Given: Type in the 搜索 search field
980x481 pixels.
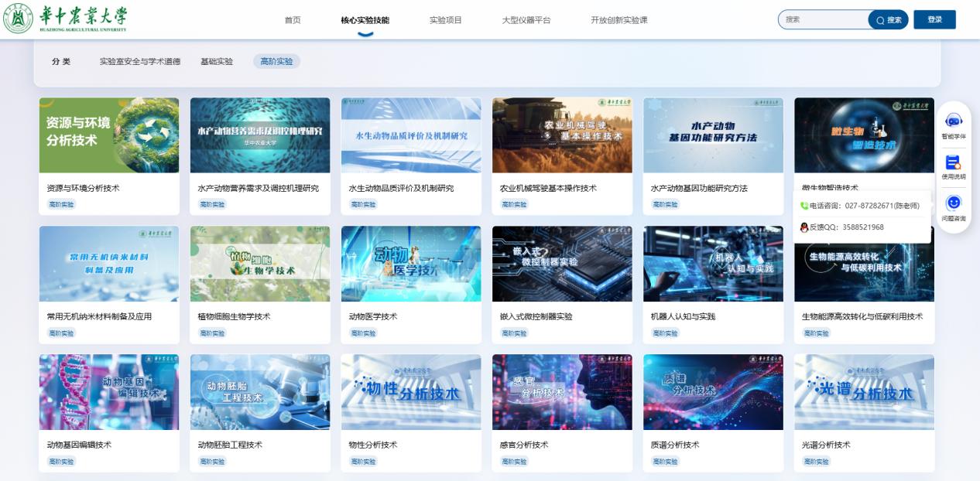Looking at the screenshot, I should 822,20.
